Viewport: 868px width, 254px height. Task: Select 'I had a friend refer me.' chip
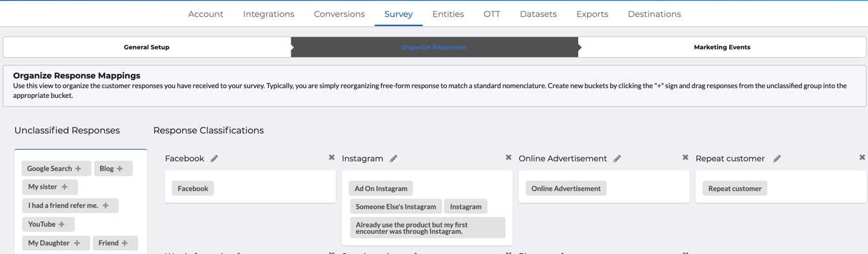(x=70, y=205)
